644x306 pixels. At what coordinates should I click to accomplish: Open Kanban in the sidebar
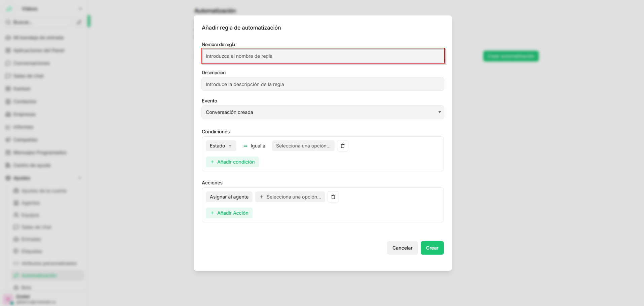22,89
